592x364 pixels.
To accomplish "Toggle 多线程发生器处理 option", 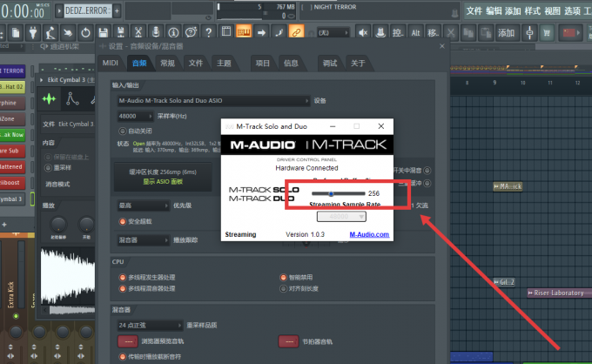I will (x=123, y=278).
